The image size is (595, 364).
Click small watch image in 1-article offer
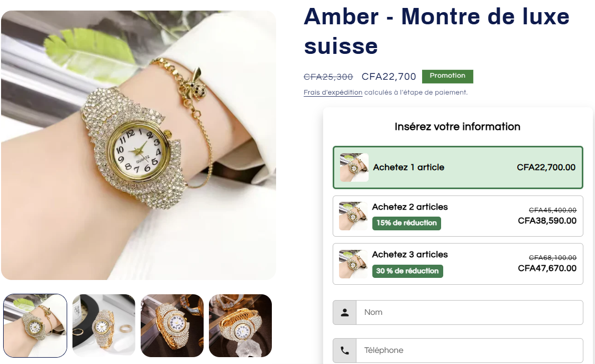pyautogui.click(x=354, y=167)
